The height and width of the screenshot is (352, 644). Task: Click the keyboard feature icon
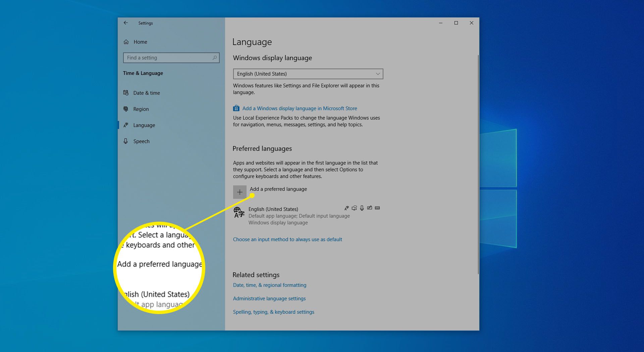(x=377, y=208)
